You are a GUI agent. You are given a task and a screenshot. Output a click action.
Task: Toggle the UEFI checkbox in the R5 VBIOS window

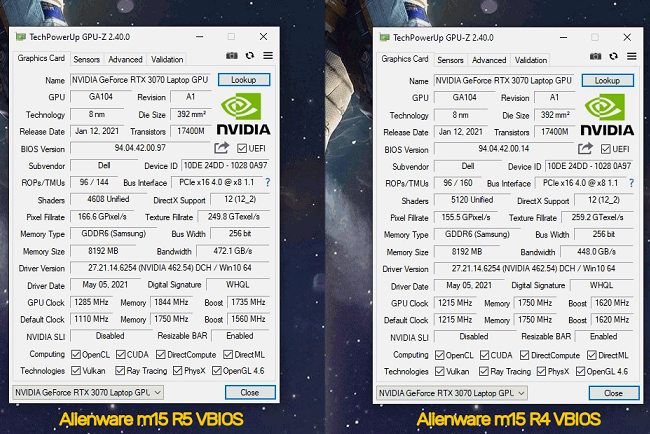click(242, 148)
